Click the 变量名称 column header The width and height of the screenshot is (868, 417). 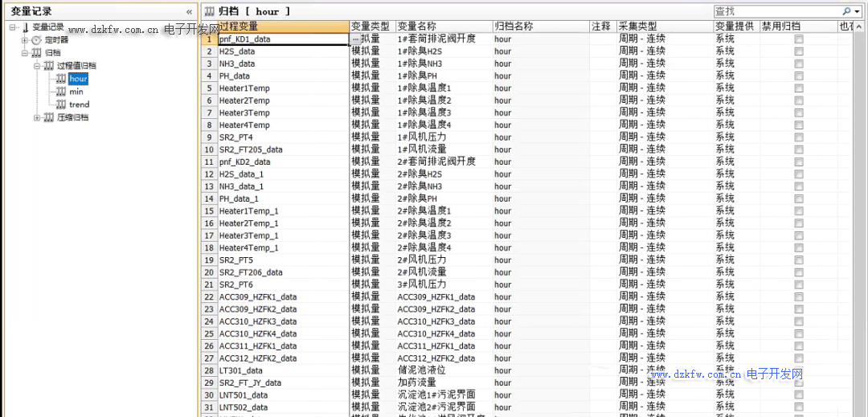(416, 27)
